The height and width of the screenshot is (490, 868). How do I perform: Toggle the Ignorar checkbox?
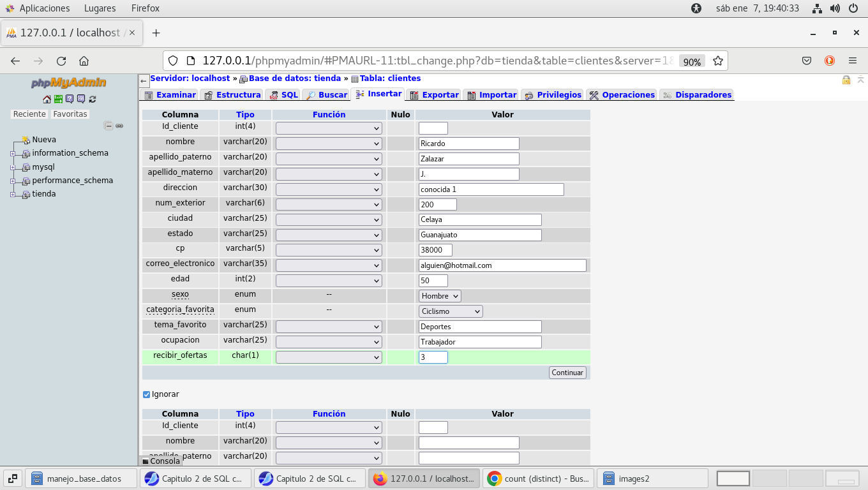tap(146, 394)
